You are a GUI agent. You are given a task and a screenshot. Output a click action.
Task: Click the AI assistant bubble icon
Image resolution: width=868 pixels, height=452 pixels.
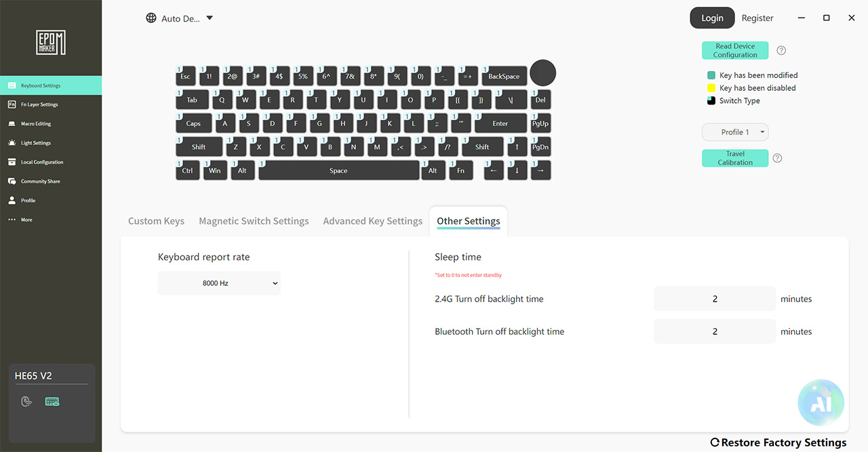point(821,403)
